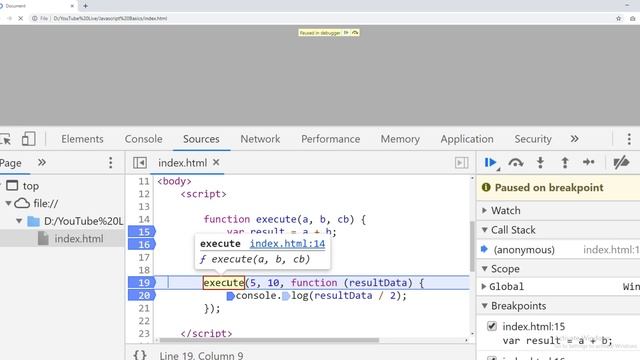Hide the debugger sidebar
The width and height of the screenshot is (640, 360).
461,162
